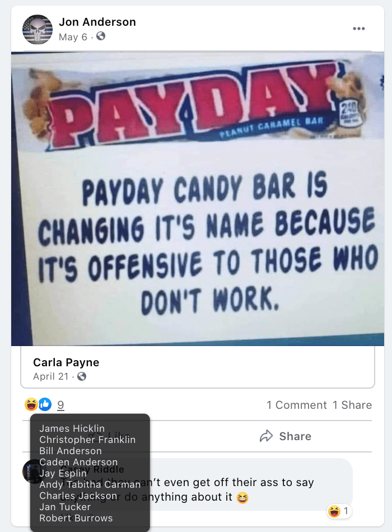Open the three-dot post options menu
This screenshot has height=532, width=392.
[x=359, y=29]
